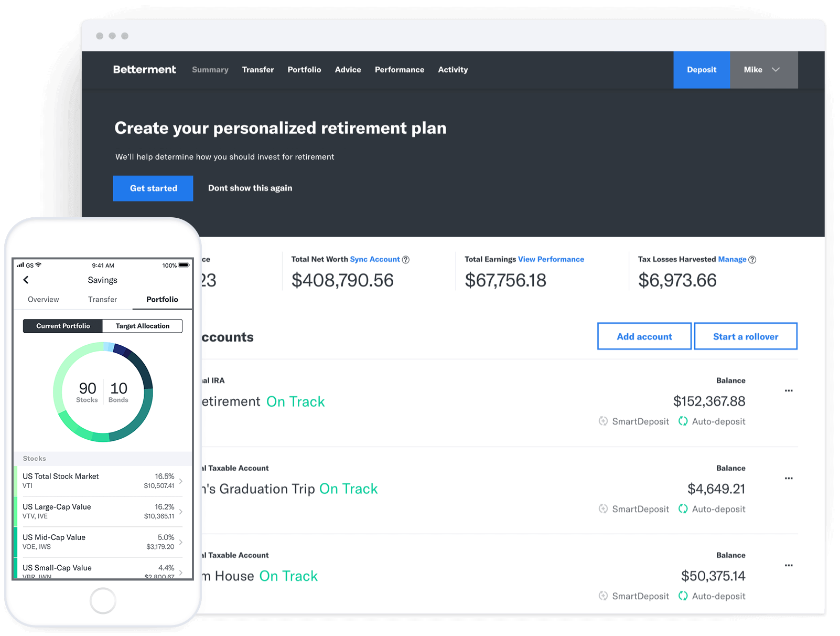The width and height of the screenshot is (840, 636).
Task: Open the Portfolio nav item
Action: point(304,70)
